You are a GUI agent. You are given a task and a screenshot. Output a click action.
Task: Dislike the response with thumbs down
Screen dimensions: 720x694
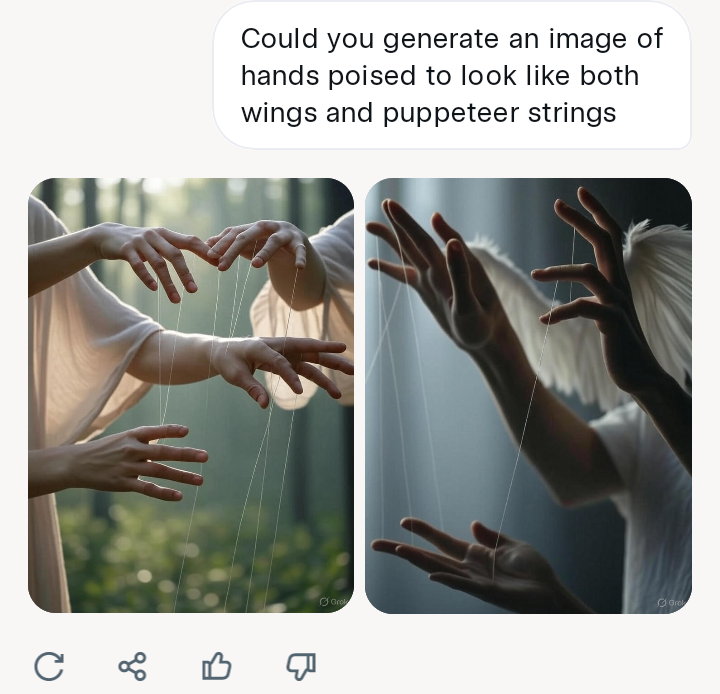301,666
